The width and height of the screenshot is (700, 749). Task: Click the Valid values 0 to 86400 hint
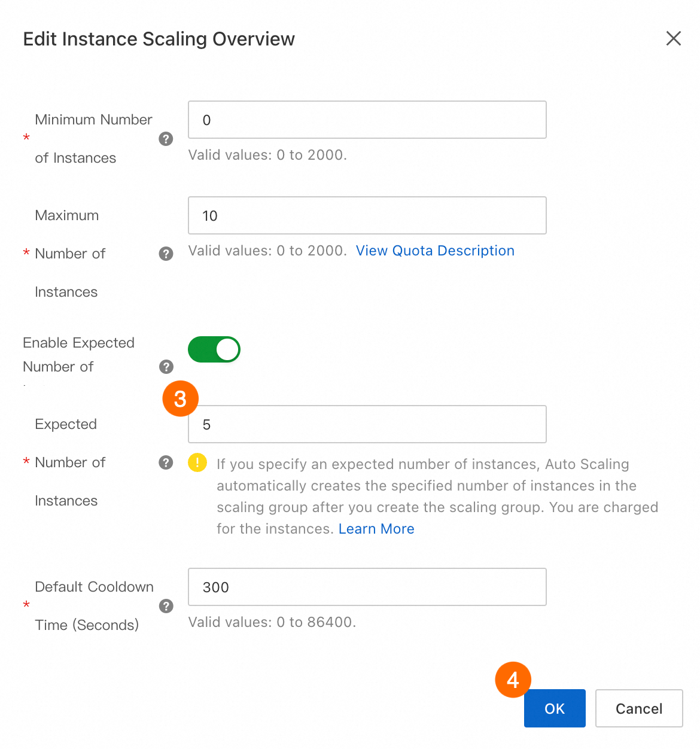pos(272,622)
